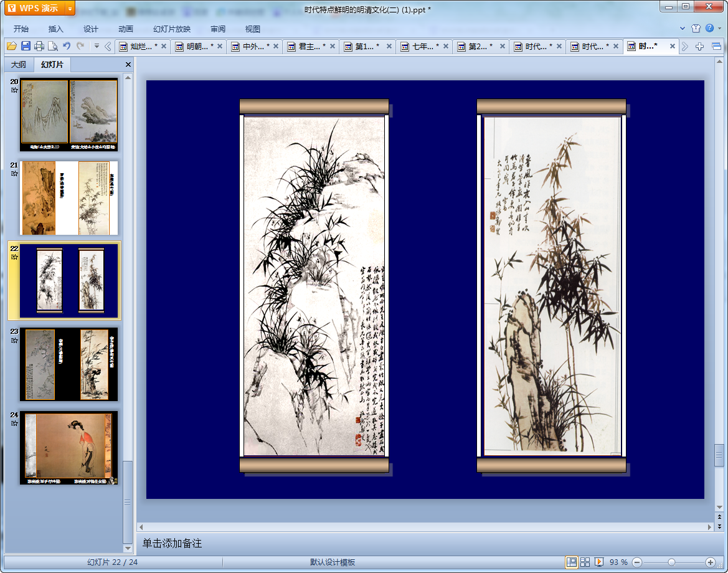Screen dimensions: 728x573
Task: Click the animation star under slide 22
Action: (14, 257)
